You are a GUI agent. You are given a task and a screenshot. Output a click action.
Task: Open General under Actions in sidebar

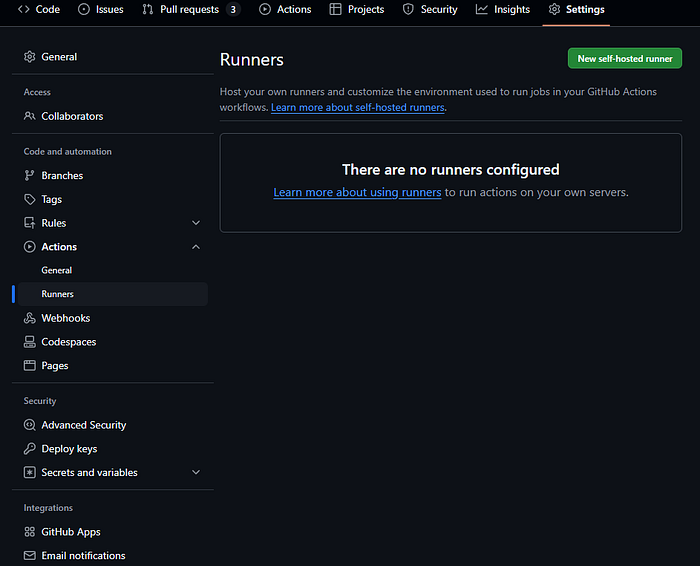tap(57, 271)
